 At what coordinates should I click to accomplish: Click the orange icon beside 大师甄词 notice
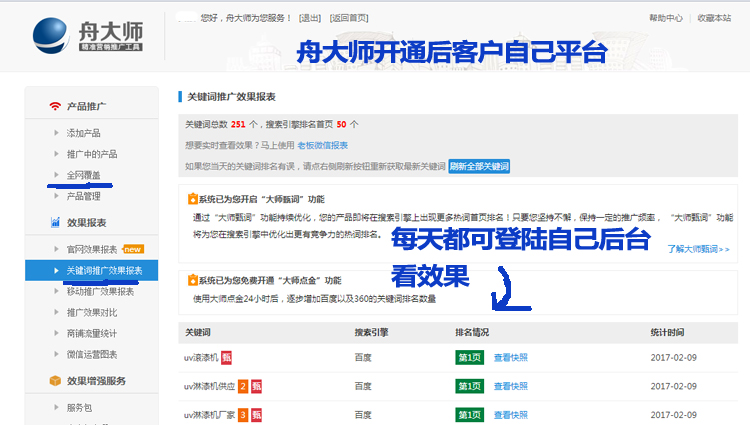tap(193, 199)
